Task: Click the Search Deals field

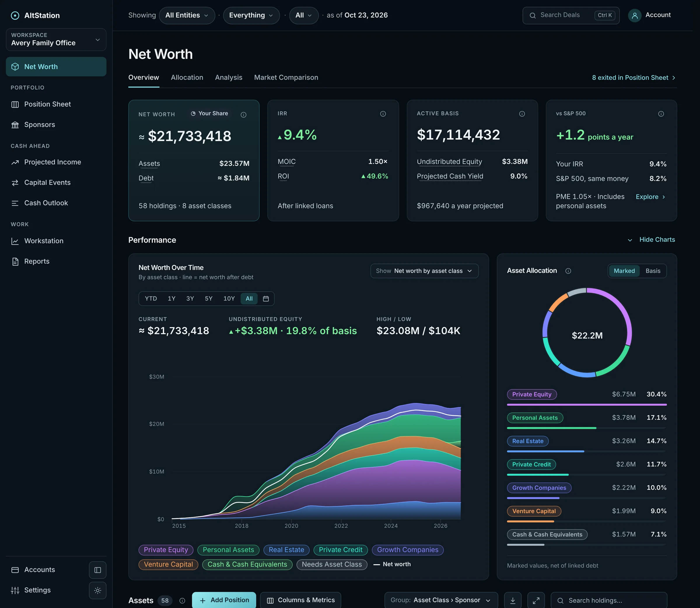Action: 571,15
